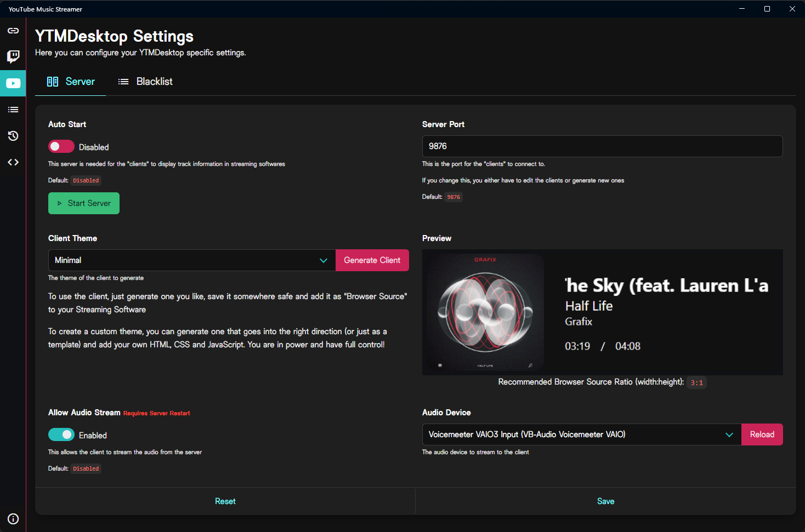Click the 'Grafix' artist text
Screen dimensions: 805x532
(579, 322)
